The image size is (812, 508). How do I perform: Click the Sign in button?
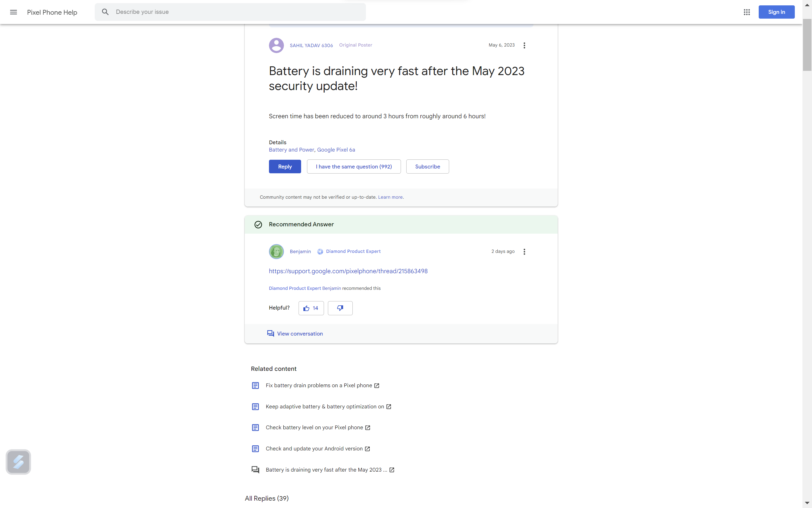[x=776, y=12]
